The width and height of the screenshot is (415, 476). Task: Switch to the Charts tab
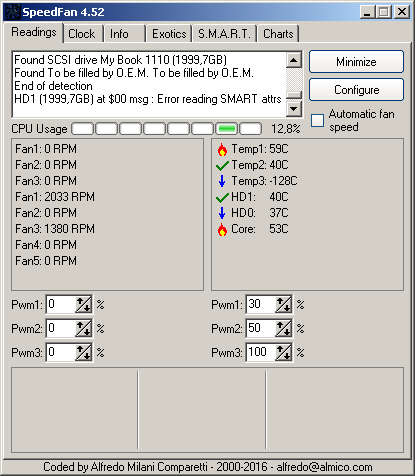click(278, 34)
